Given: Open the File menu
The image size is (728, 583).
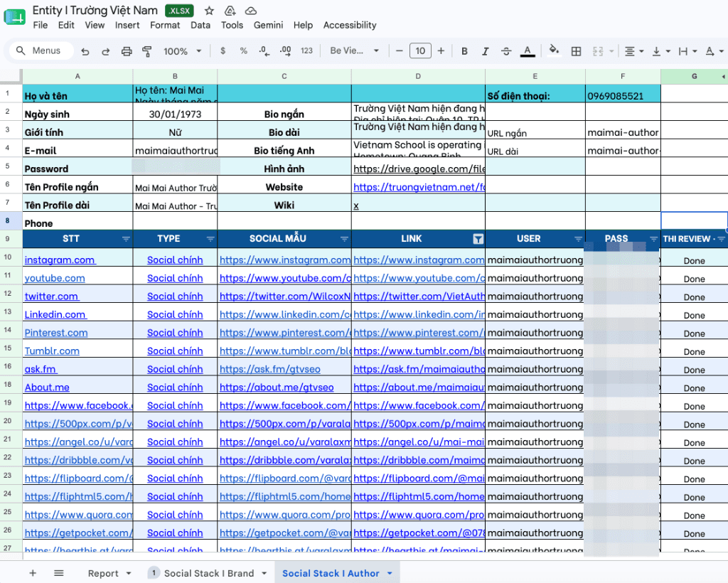Looking at the screenshot, I should click(x=41, y=25).
